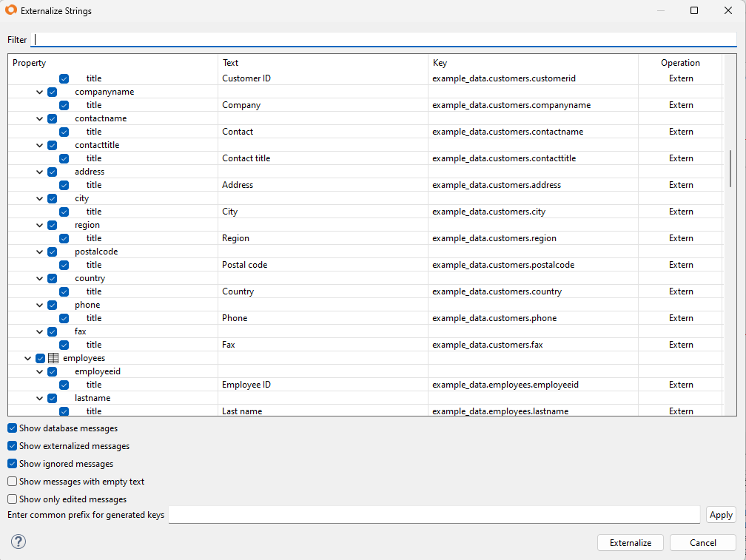The width and height of the screenshot is (746, 560).
Task: Select the contacttitle tree item
Action: pyautogui.click(x=97, y=145)
